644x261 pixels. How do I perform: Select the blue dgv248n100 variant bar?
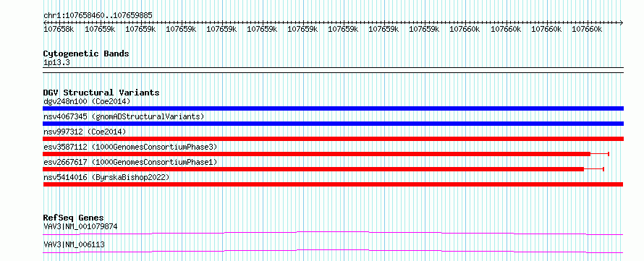[x=333, y=108]
